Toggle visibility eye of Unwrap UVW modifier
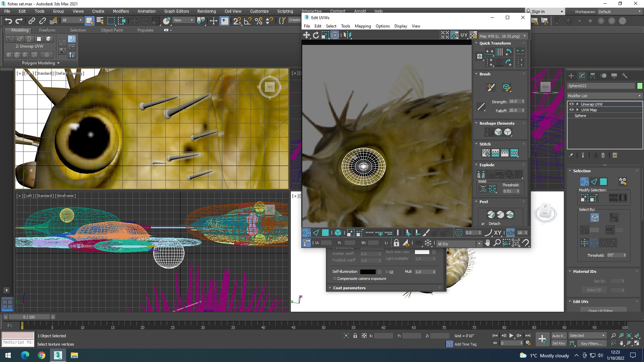This screenshot has height=362, width=644. click(x=571, y=104)
